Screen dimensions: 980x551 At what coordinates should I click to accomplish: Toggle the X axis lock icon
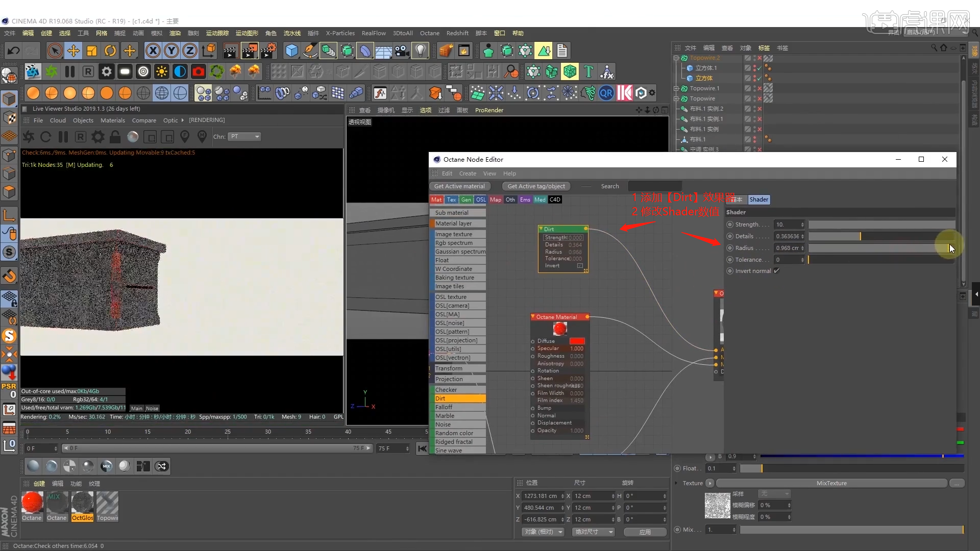tap(153, 51)
